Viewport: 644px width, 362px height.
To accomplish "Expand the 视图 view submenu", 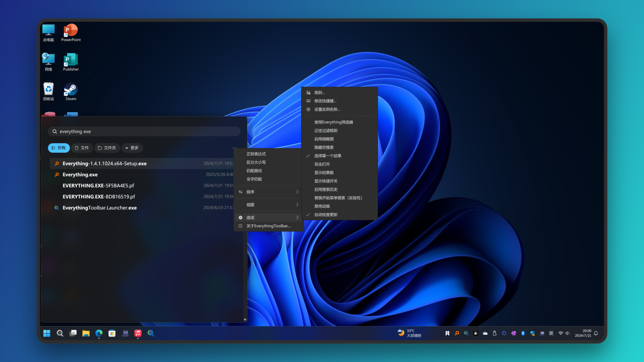I will [269, 204].
